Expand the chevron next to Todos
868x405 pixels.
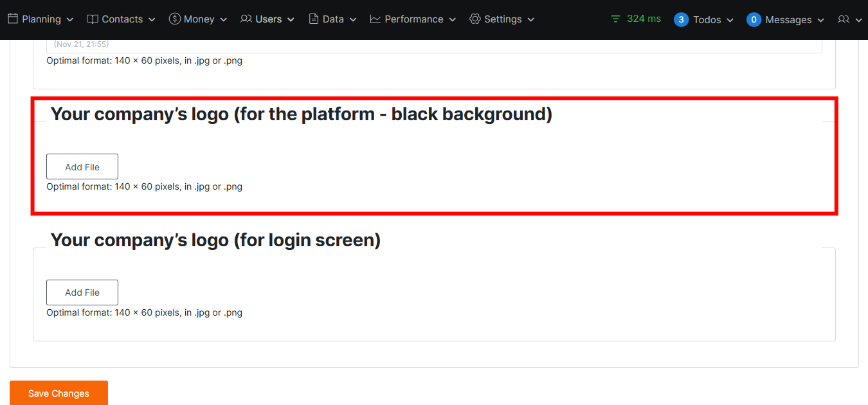[730, 20]
